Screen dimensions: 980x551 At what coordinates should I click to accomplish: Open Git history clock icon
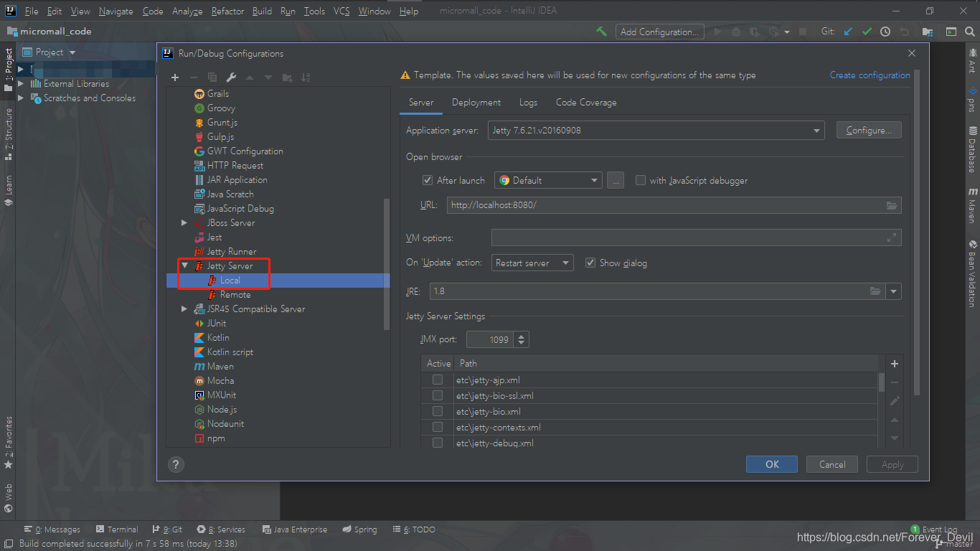[885, 32]
